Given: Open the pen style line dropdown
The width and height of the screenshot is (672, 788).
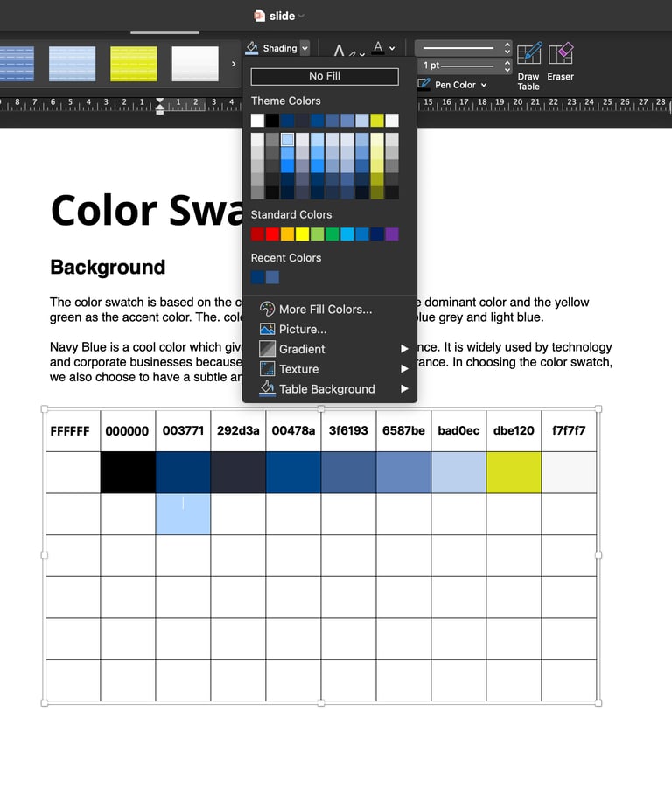Looking at the screenshot, I should coord(463,48).
